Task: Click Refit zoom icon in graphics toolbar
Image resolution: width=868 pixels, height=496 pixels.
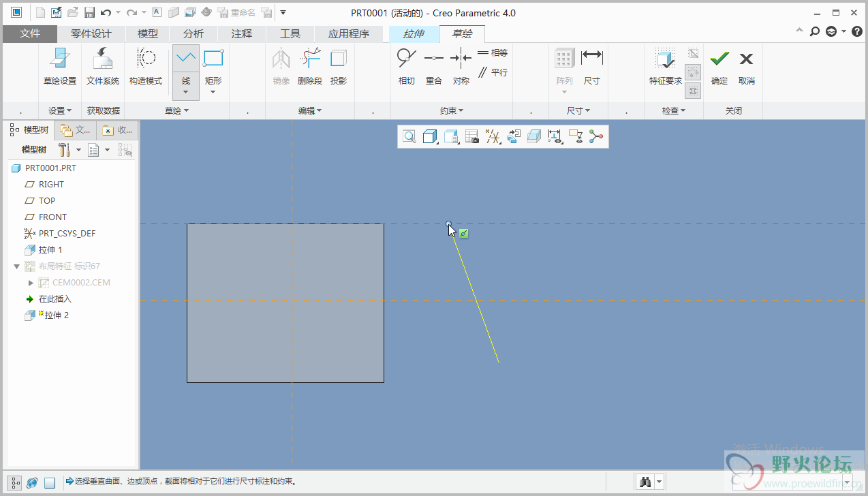Action: [409, 137]
